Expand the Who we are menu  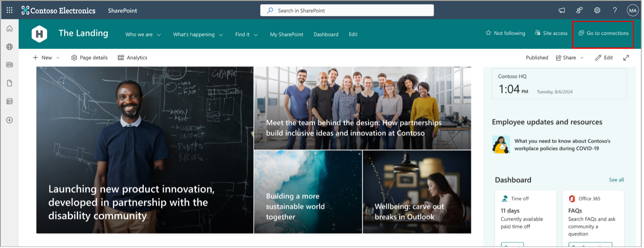[x=143, y=34]
